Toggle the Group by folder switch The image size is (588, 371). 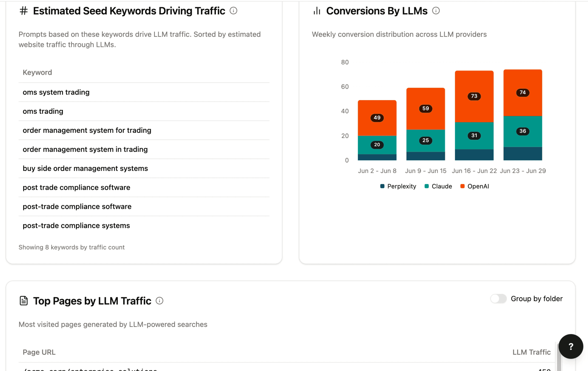point(498,299)
